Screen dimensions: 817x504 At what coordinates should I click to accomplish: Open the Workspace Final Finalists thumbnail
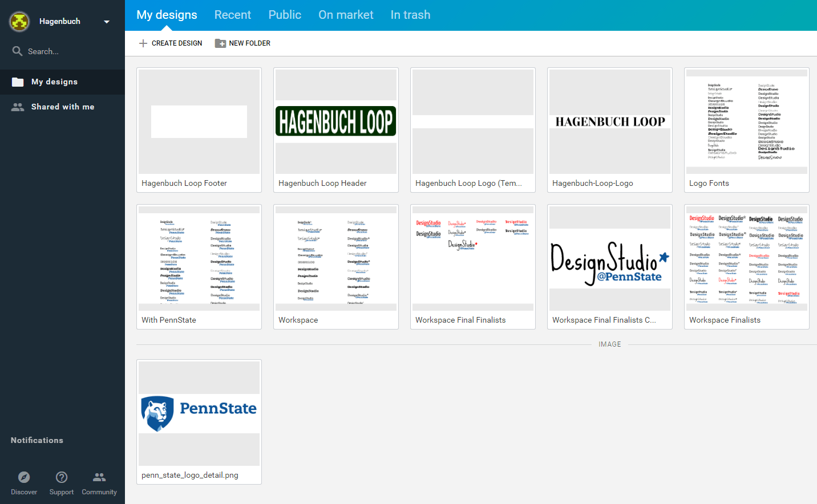pyautogui.click(x=473, y=258)
